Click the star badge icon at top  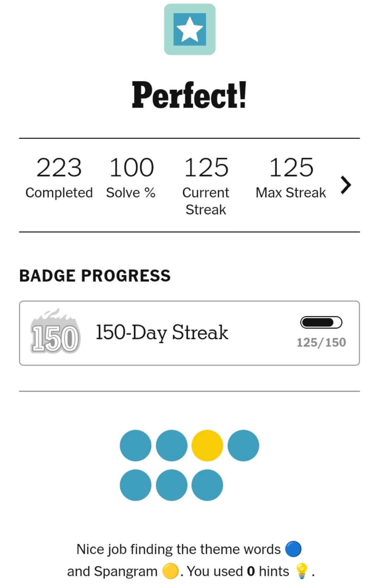(x=189, y=29)
